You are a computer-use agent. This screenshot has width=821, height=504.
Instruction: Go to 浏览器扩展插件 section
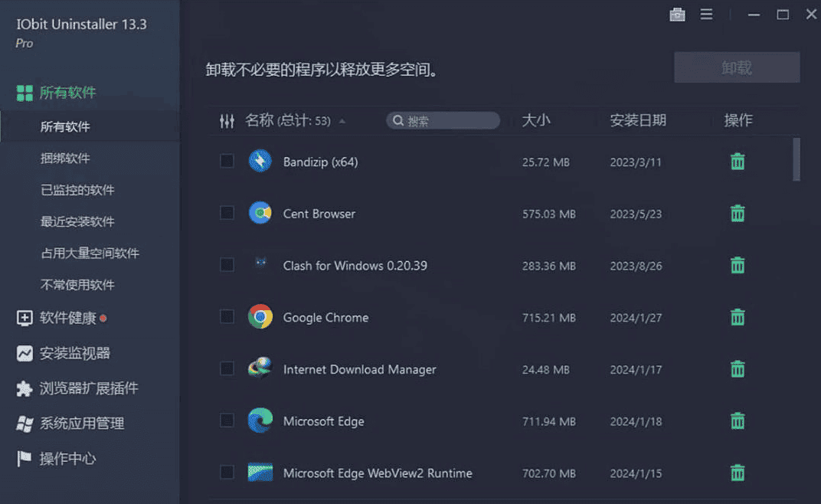tap(89, 388)
